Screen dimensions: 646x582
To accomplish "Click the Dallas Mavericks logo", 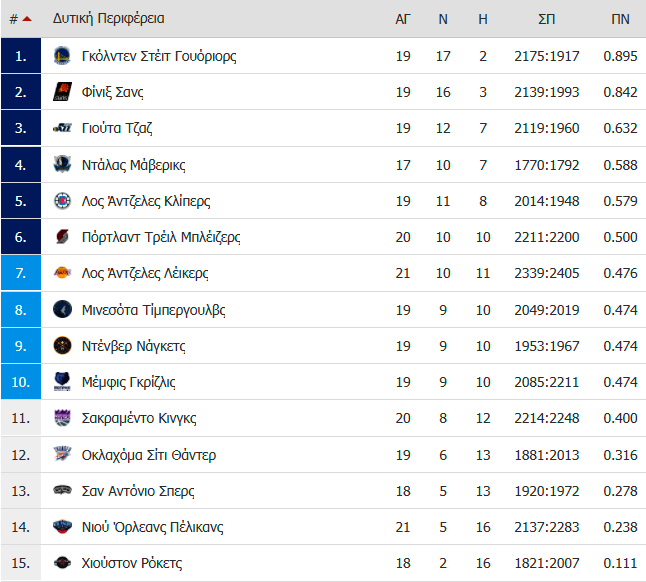I will pos(62,164).
